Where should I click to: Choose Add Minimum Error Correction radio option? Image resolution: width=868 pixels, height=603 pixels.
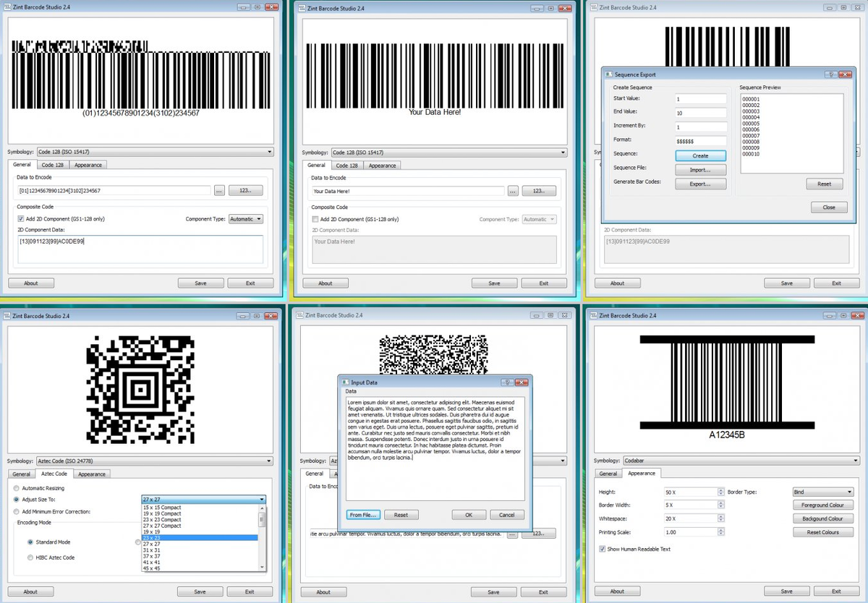point(17,511)
